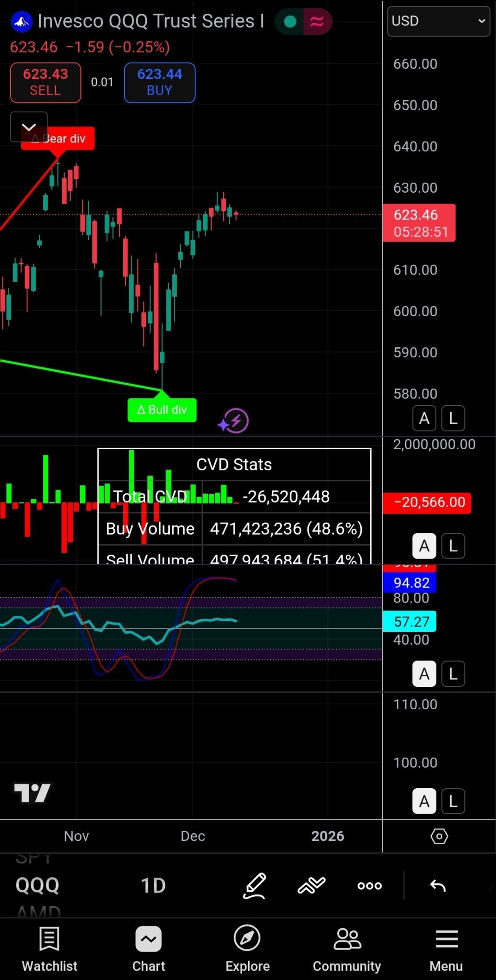496x980 pixels.
Task: Open the USD currency dropdown
Action: [x=438, y=21]
